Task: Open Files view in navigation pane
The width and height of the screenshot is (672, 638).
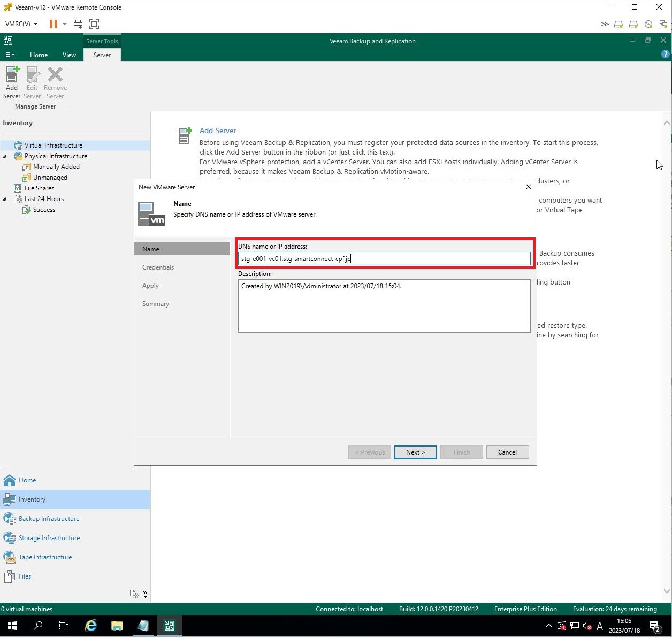Action: [75, 576]
